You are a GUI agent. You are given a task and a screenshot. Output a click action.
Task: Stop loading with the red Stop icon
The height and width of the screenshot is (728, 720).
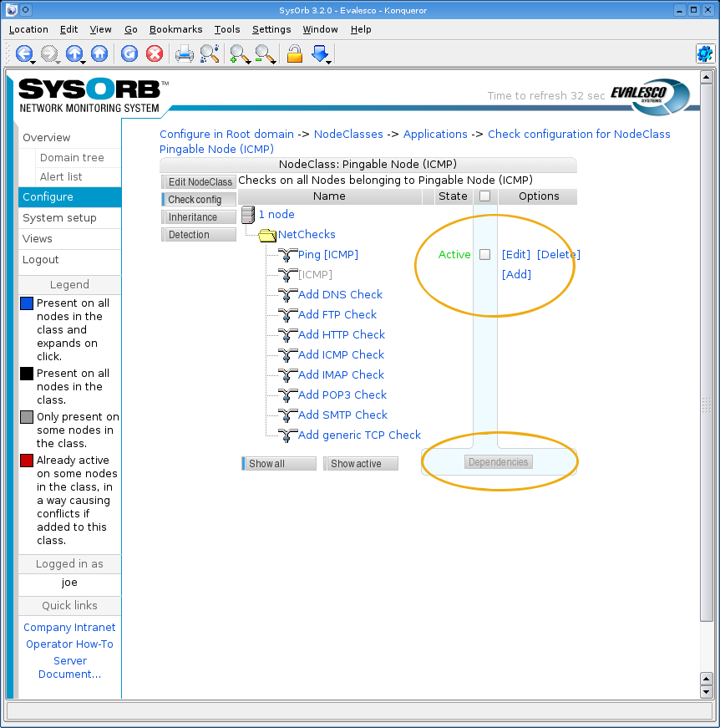(x=155, y=53)
